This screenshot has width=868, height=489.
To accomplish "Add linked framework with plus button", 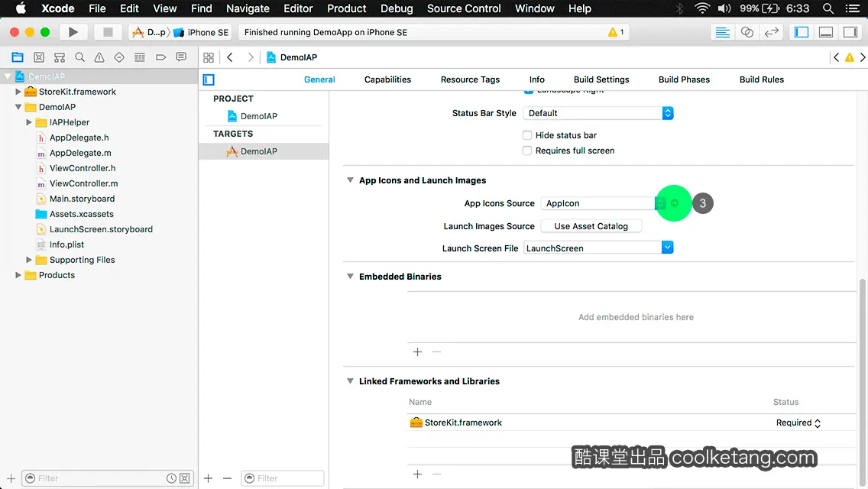I will [x=417, y=474].
